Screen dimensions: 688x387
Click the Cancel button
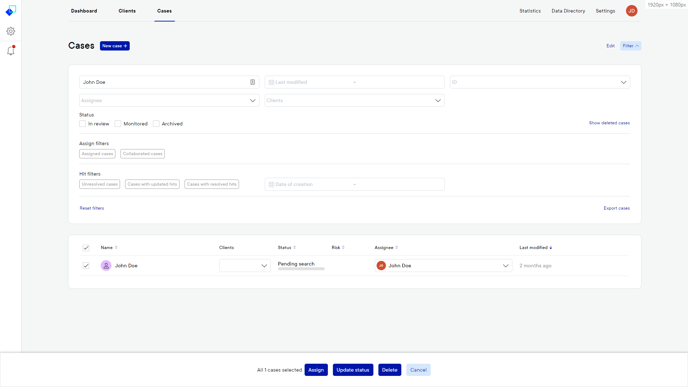point(418,370)
